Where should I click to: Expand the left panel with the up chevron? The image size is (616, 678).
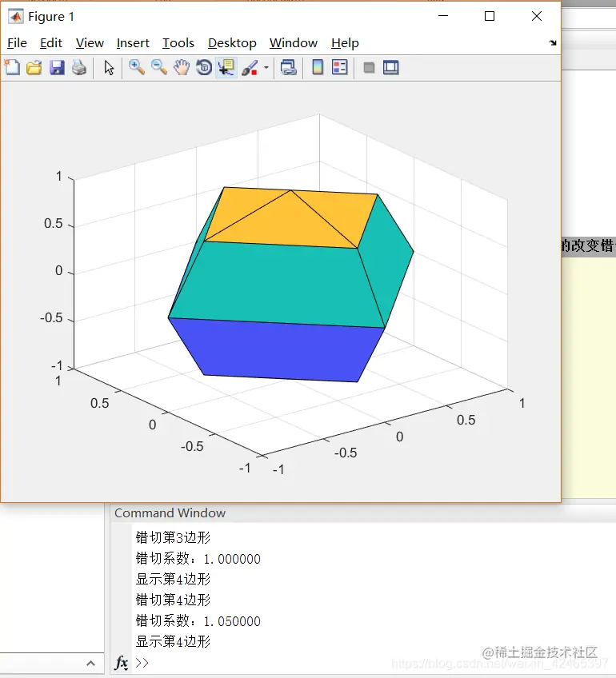point(90,664)
